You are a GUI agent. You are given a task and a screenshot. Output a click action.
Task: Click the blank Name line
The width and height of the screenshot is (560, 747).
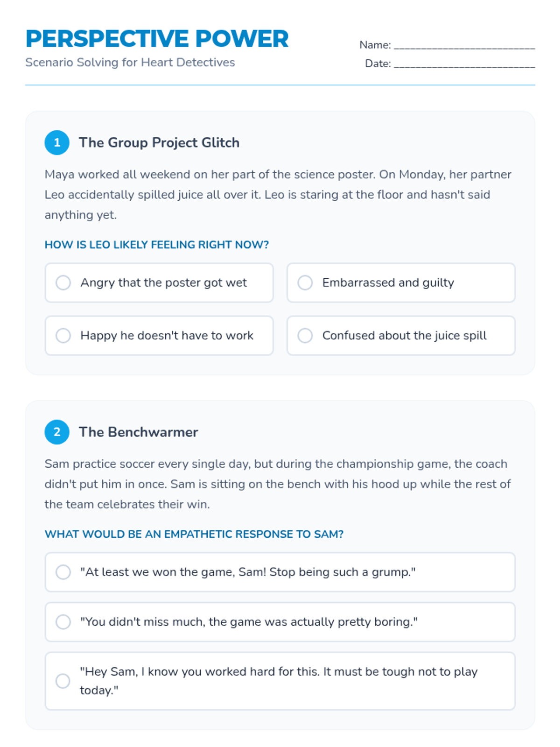click(x=464, y=45)
